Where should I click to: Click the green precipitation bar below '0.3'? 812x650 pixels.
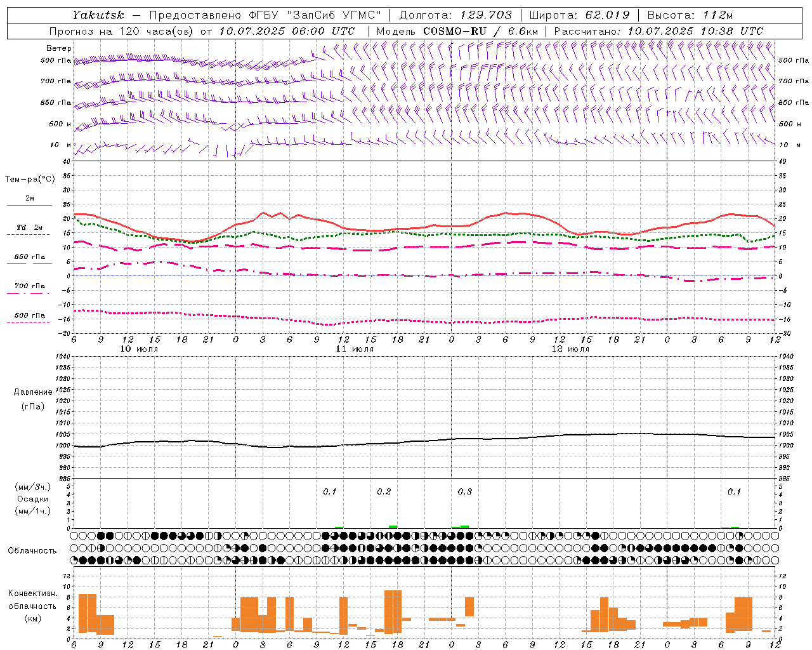click(465, 526)
